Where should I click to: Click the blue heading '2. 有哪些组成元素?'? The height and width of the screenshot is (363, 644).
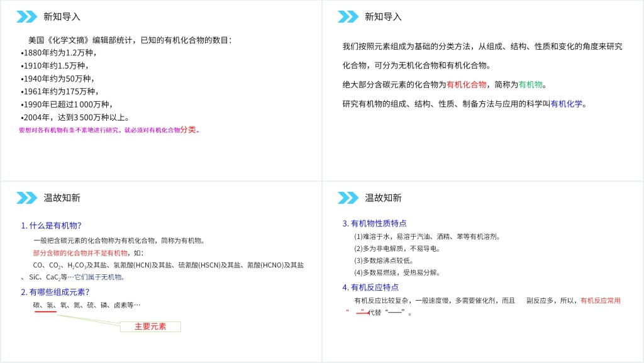(55, 292)
